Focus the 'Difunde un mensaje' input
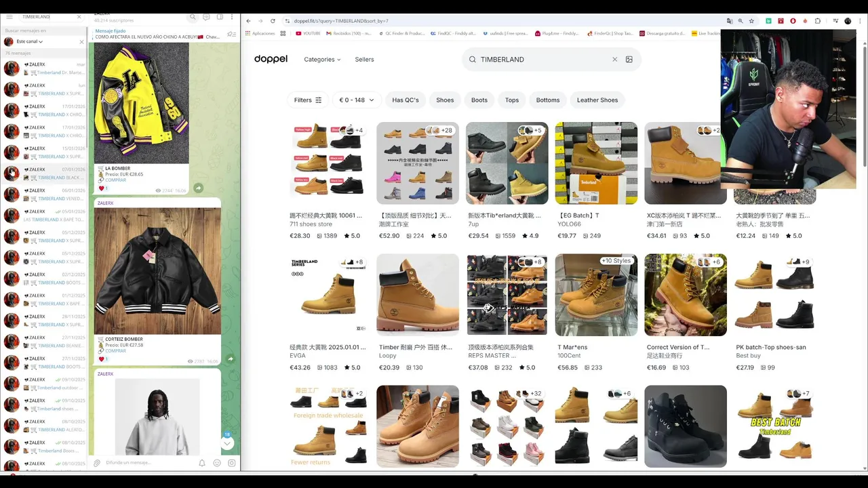The height and width of the screenshot is (488, 868). tap(149, 463)
